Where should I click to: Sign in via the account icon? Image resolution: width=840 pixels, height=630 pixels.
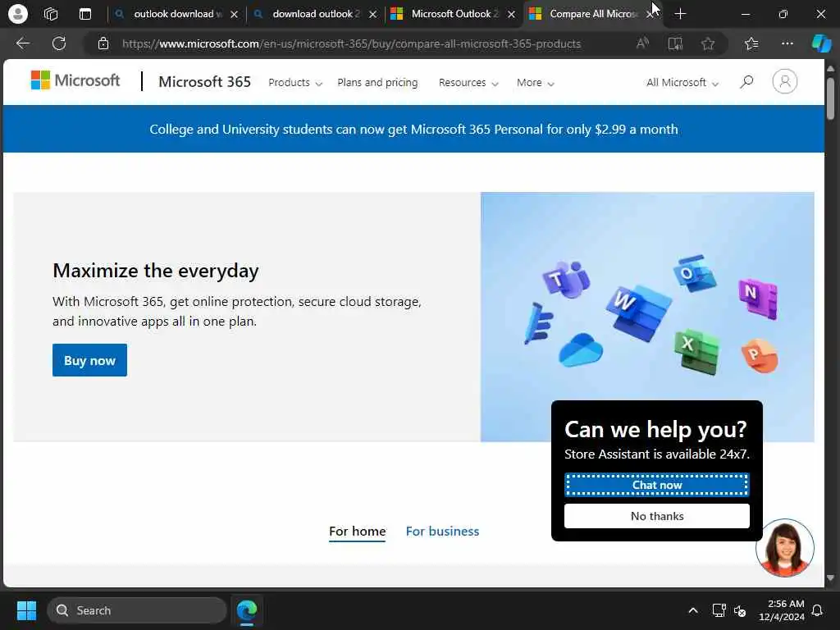pyautogui.click(x=785, y=81)
